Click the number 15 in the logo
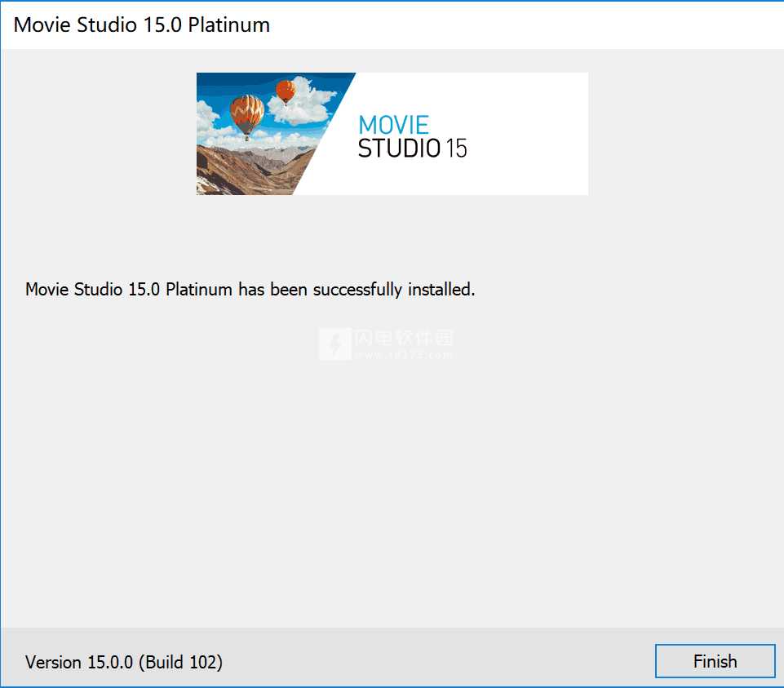Screen dimensions: 784x688 pos(456,149)
